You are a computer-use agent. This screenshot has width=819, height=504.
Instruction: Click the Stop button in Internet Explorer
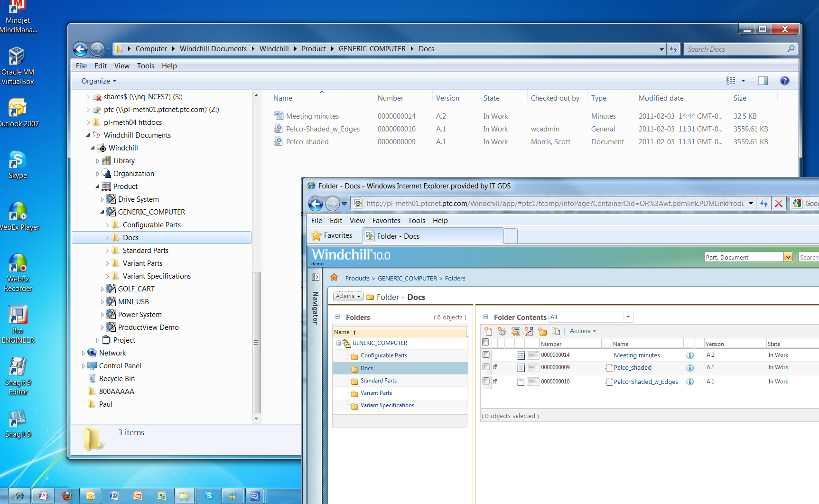(x=779, y=204)
